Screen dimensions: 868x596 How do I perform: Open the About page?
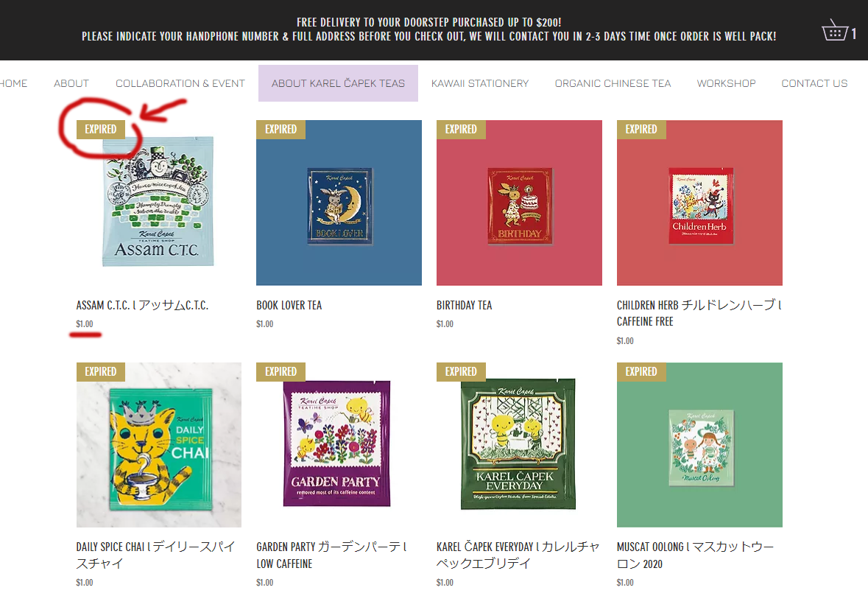click(71, 83)
